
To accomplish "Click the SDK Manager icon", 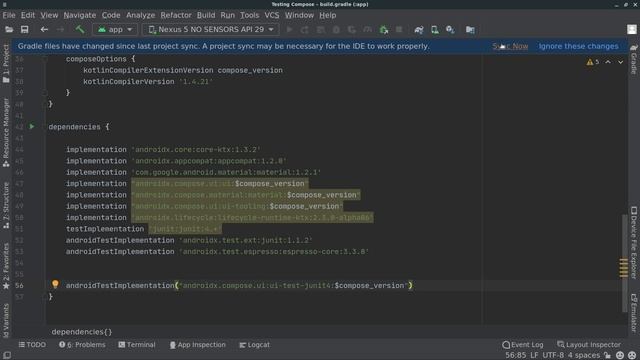I will [450, 29].
